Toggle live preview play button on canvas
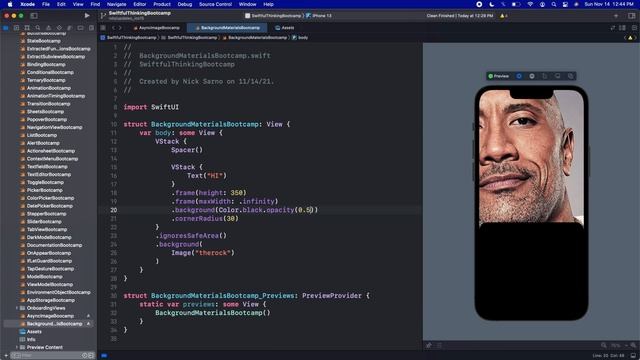The height and width of the screenshot is (360, 640). [519, 76]
